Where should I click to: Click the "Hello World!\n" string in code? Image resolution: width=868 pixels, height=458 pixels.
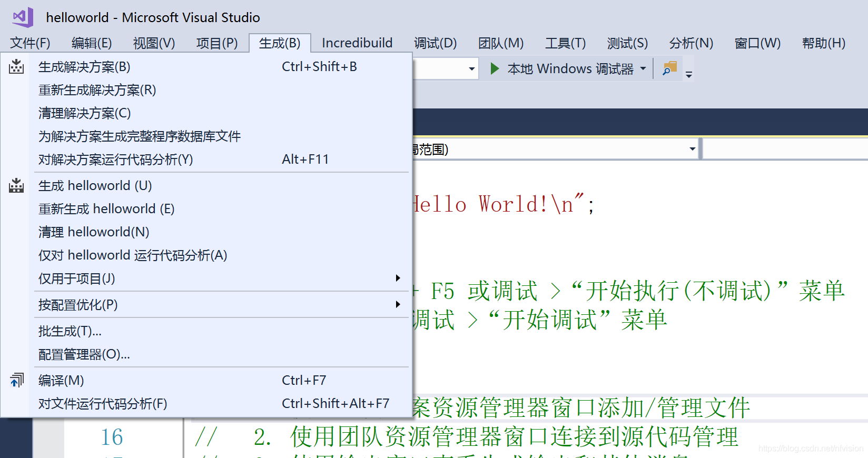[x=499, y=204]
